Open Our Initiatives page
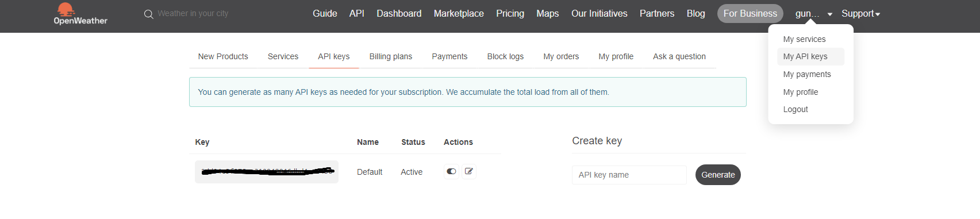 (599, 13)
